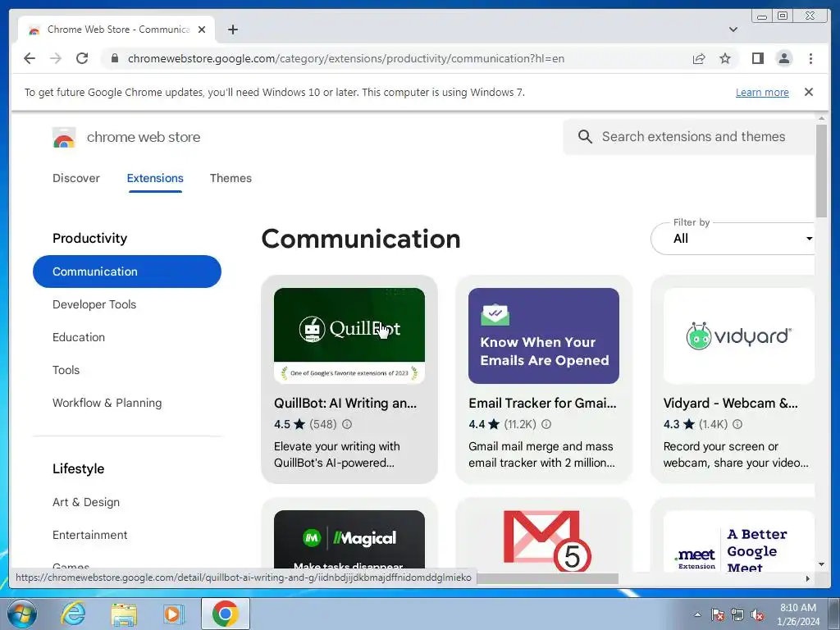The width and height of the screenshot is (840, 630).
Task: Open Email Tracker for Gmail title
Action: pyautogui.click(x=542, y=403)
